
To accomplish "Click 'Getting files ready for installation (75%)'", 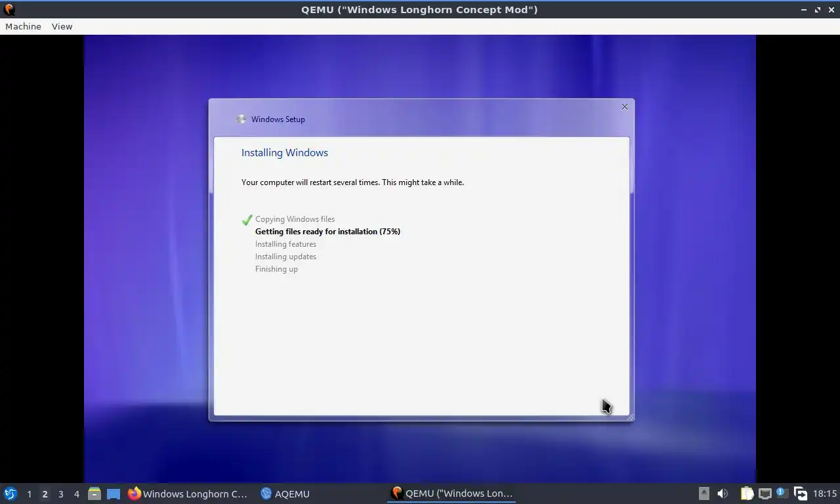I will (x=327, y=232).
